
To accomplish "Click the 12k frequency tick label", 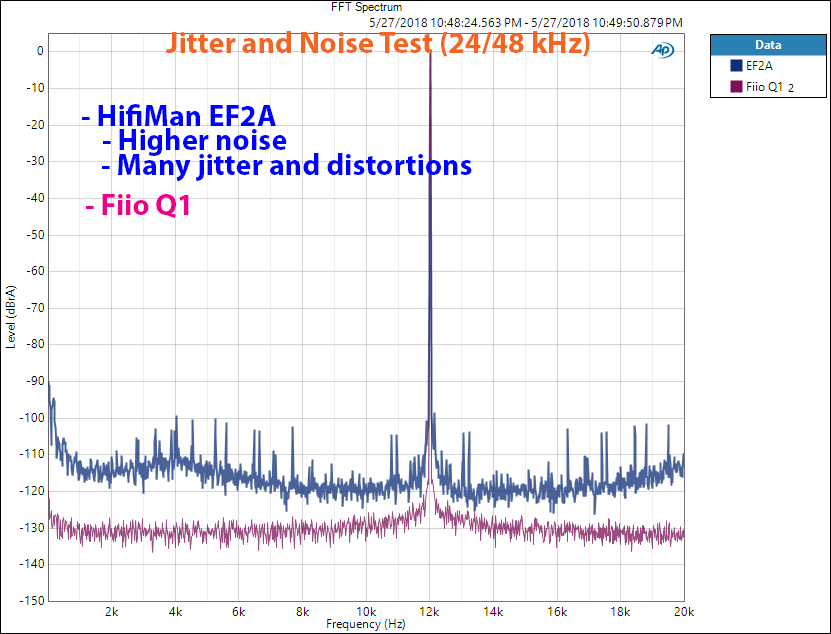I will [429, 612].
